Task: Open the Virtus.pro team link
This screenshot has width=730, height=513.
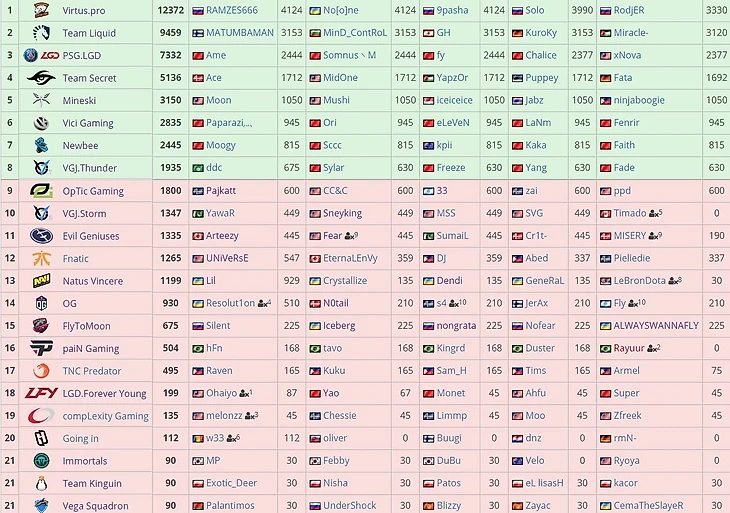Action: (x=84, y=10)
